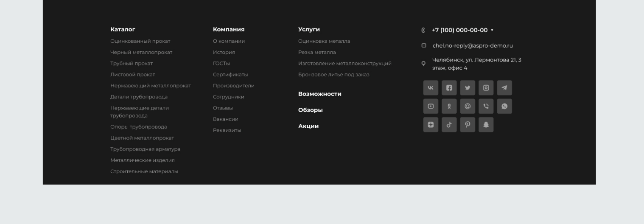This screenshot has height=224, width=644.
Task: Open the Facebook social icon
Action: (x=449, y=88)
